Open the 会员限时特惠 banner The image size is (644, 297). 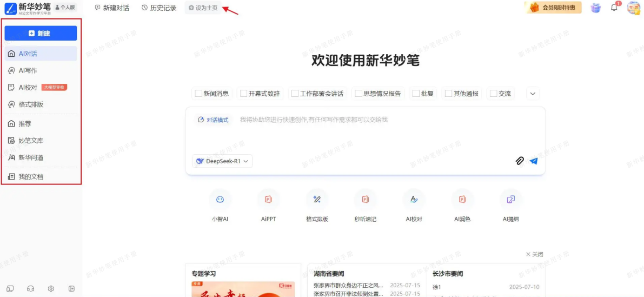click(553, 8)
